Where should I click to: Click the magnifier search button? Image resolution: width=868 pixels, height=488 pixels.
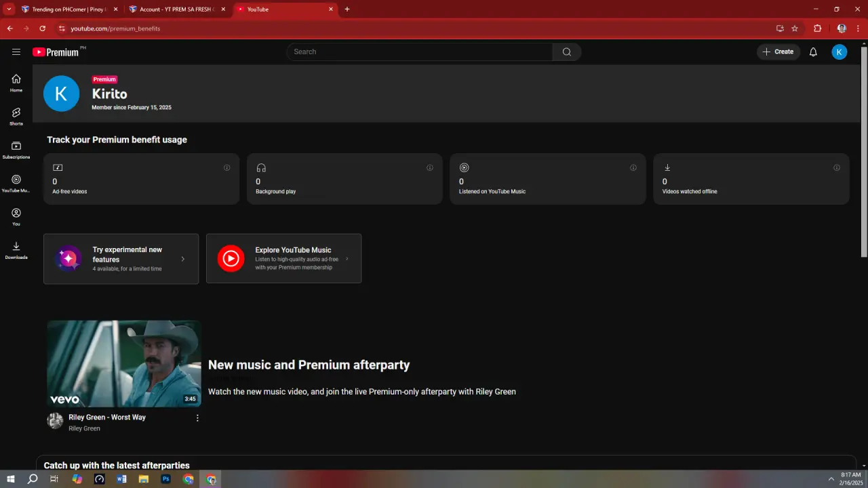tap(567, 52)
